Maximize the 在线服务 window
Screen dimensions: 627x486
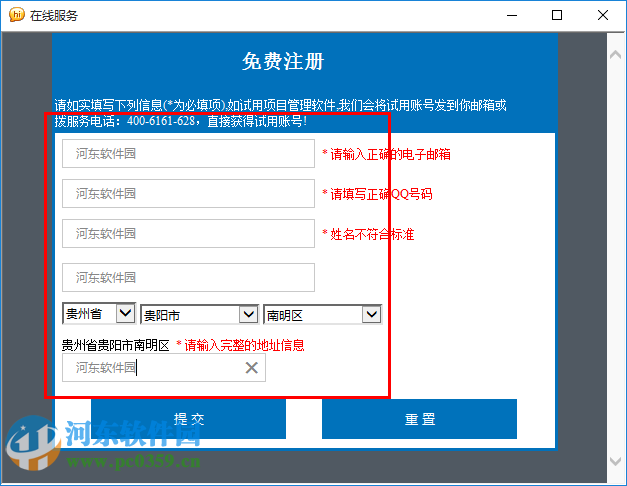(x=557, y=15)
